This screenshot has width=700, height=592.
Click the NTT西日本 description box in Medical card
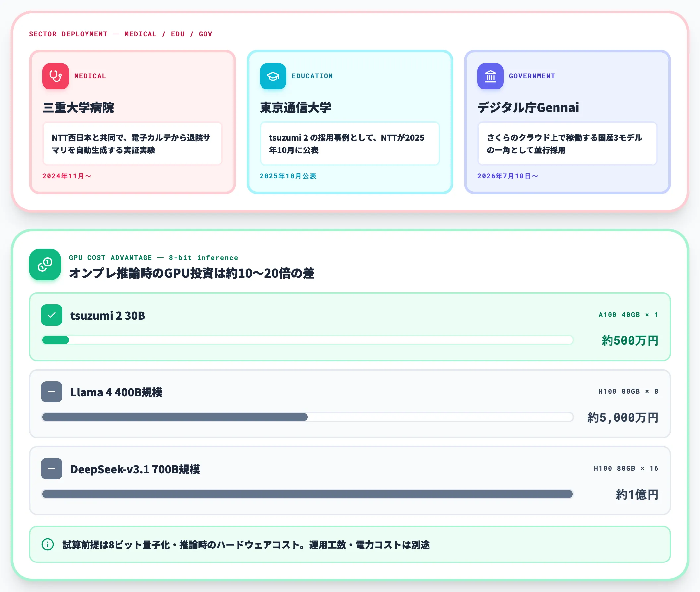point(133,144)
